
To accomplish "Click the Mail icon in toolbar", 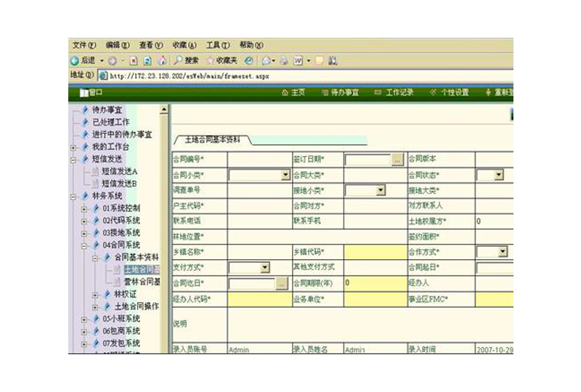I will tap(267, 61).
